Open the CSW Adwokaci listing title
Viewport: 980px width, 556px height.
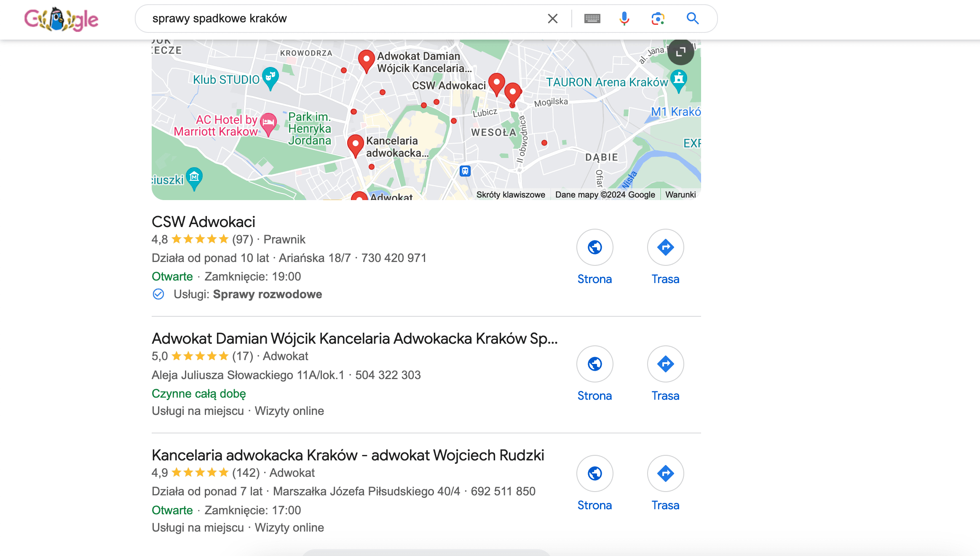(203, 222)
